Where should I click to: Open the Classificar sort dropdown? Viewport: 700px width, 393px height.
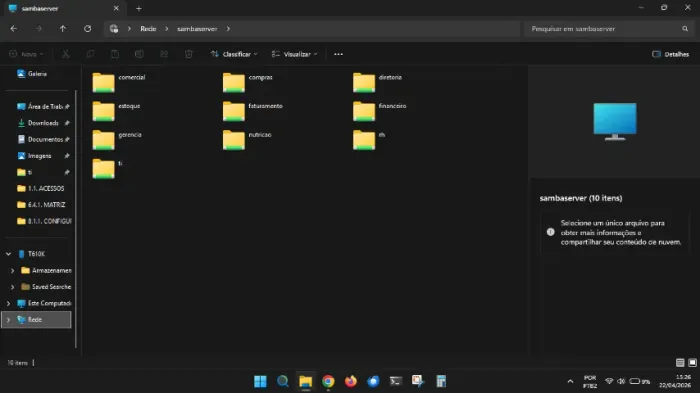[234, 54]
